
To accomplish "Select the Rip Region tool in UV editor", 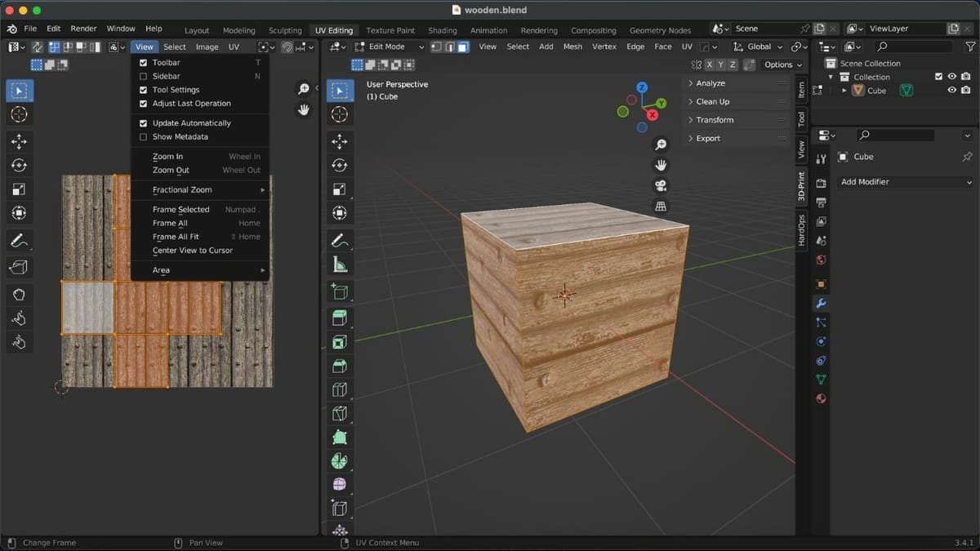I will pyautogui.click(x=19, y=266).
